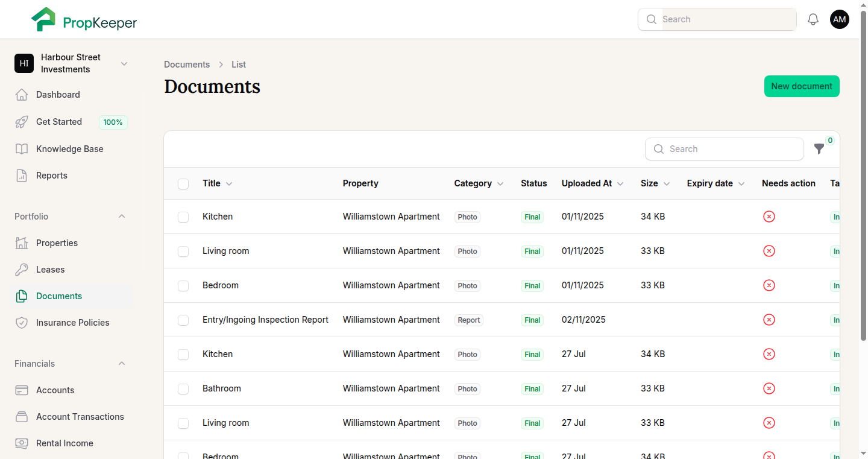Click the Documents breadcrumb link
The height and width of the screenshot is (459, 868).
click(x=187, y=65)
